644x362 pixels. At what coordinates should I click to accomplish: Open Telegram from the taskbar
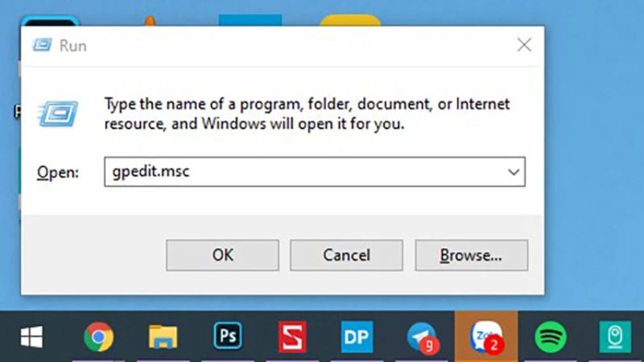(421, 336)
